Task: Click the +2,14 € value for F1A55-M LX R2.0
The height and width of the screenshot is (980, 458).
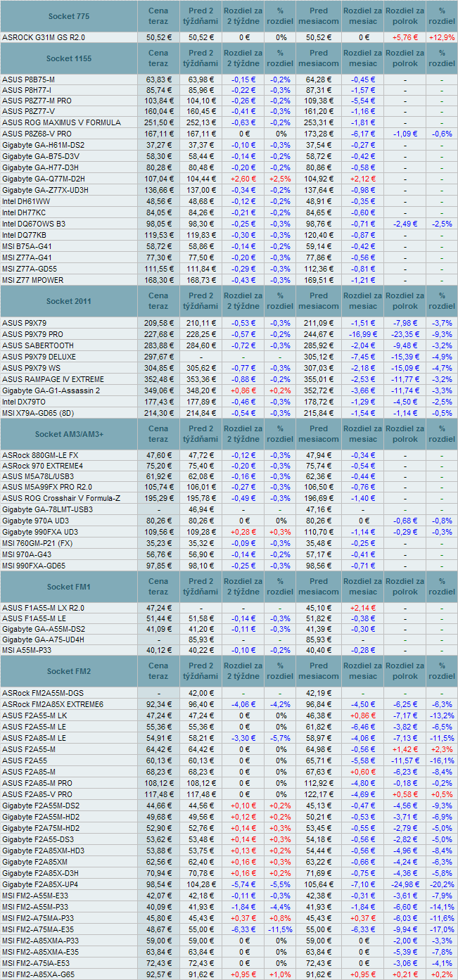Action: point(363,608)
